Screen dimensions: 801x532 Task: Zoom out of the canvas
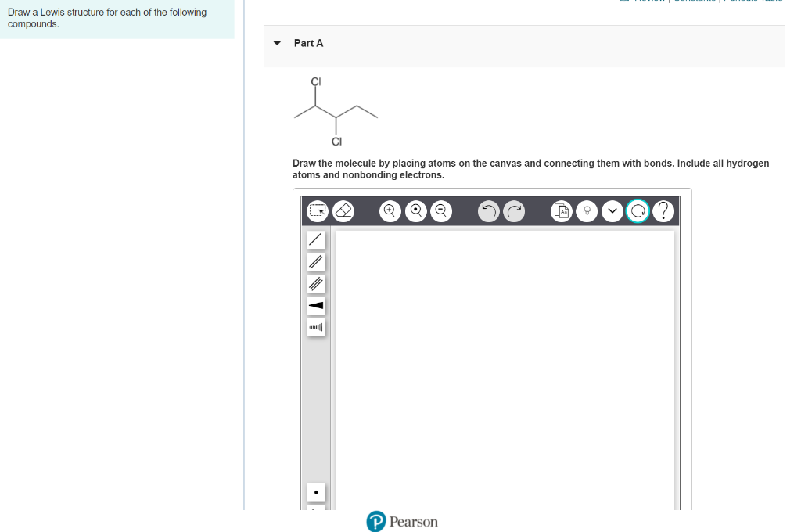point(441,211)
